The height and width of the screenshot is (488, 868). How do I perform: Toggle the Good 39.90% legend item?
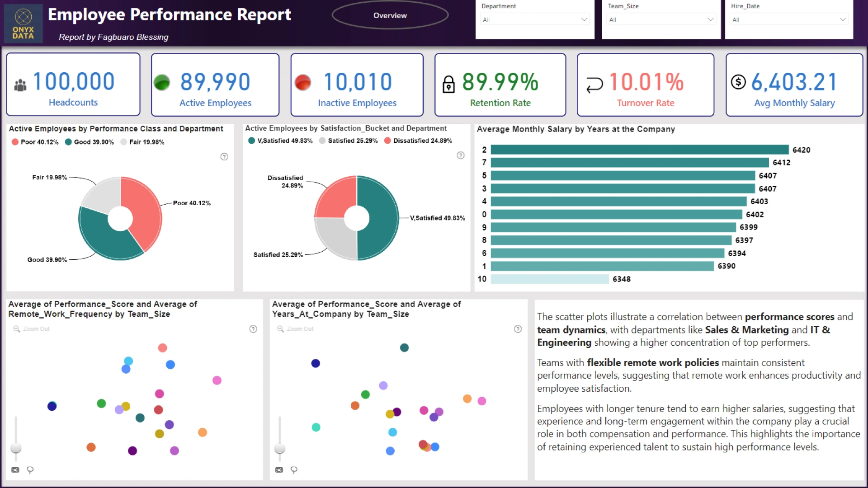(x=90, y=142)
